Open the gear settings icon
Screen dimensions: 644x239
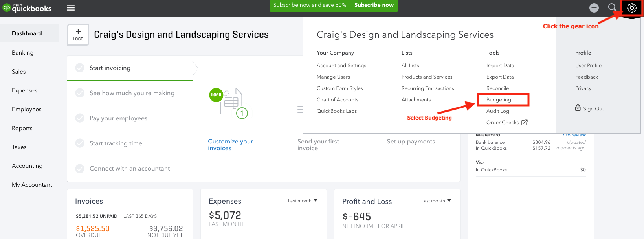pos(631,8)
